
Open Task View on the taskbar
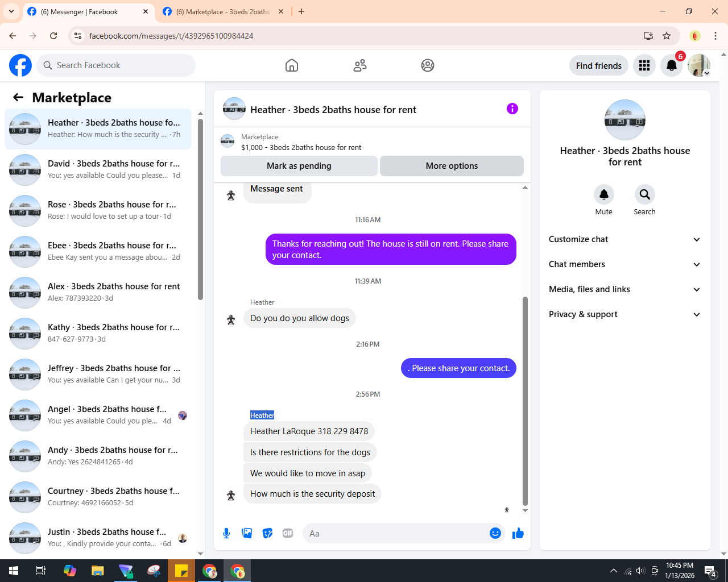pos(41,571)
